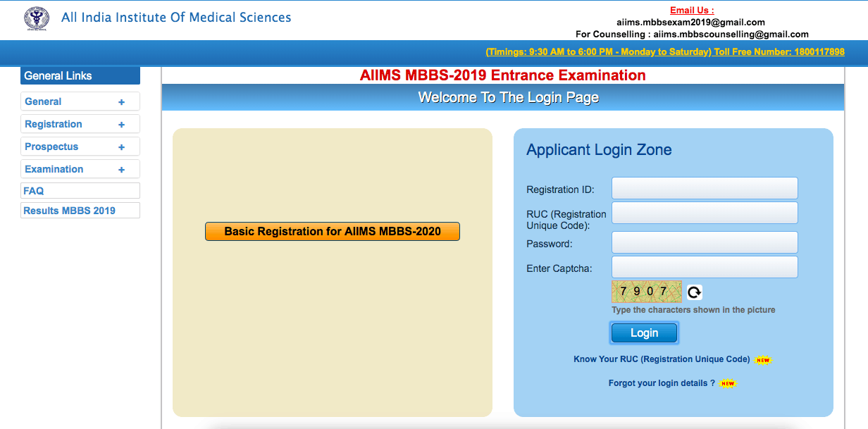Expand the Prospectus section plus icon
The image size is (868, 429).
click(121, 147)
